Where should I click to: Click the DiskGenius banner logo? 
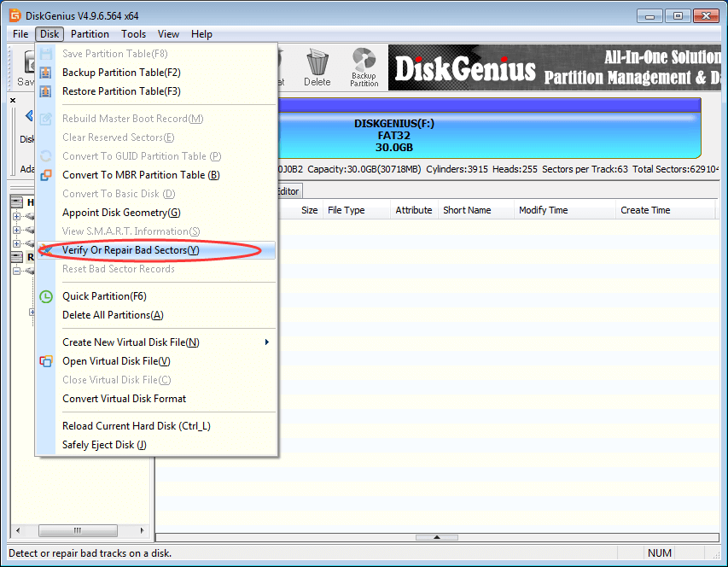pyautogui.click(x=465, y=68)
